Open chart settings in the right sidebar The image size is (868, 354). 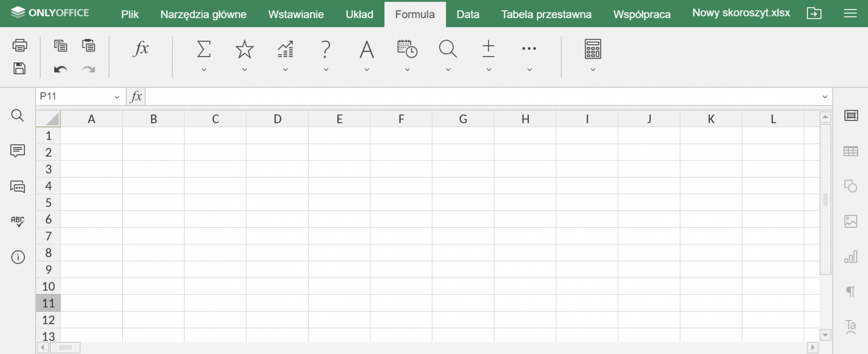click(851, 256)
